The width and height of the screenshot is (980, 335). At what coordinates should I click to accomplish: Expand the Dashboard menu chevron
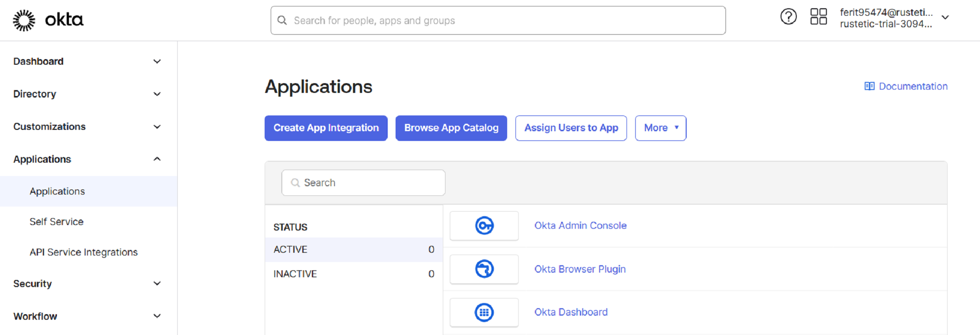pos(157,61)
